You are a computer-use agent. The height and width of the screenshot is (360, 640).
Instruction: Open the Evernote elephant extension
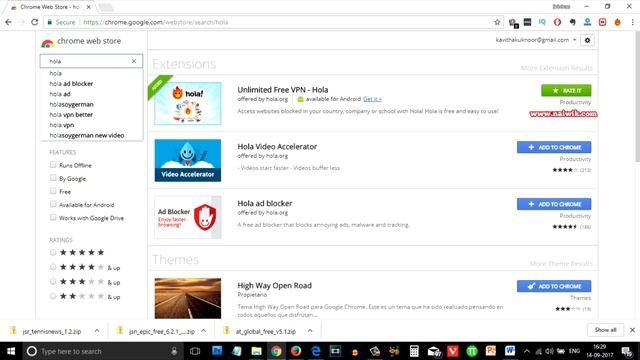572,22
